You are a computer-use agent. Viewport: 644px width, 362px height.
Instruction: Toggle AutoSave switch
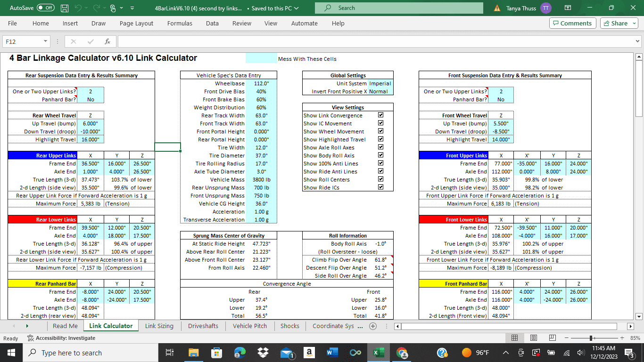pos(46,8)
